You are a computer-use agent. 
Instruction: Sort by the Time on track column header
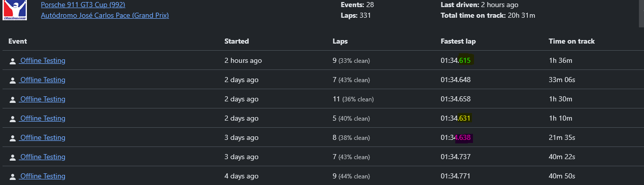(x=571, y=41)
